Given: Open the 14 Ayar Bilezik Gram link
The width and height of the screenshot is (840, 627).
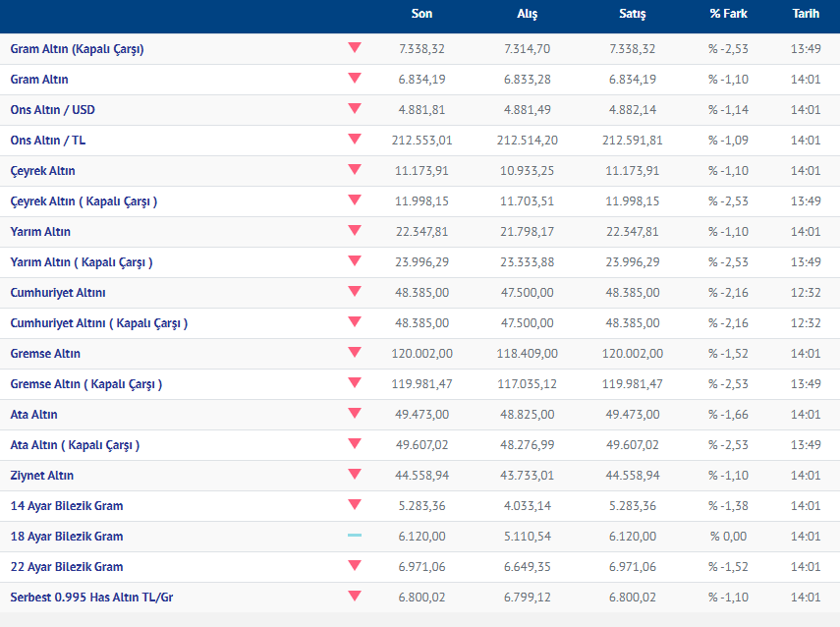Looking at the screenshot, I should 67,505.
